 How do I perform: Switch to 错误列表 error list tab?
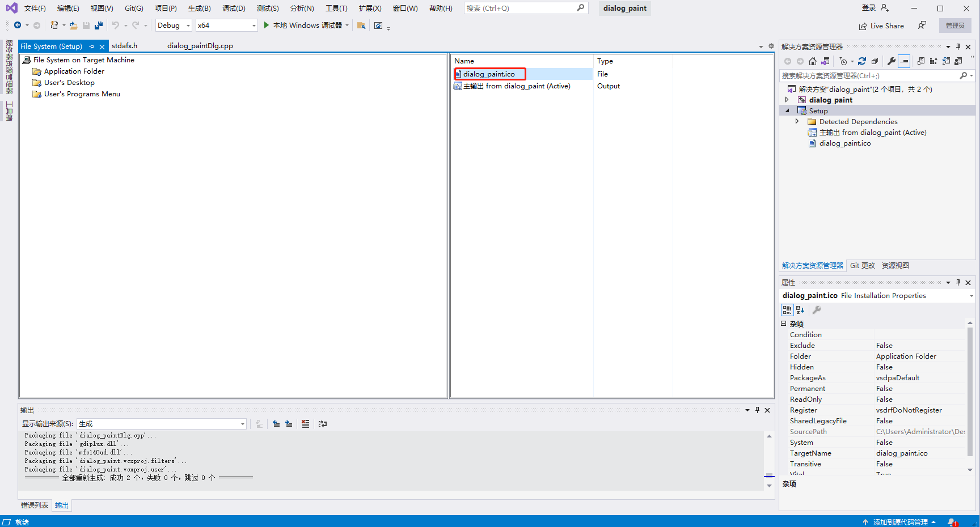(35, 505)
